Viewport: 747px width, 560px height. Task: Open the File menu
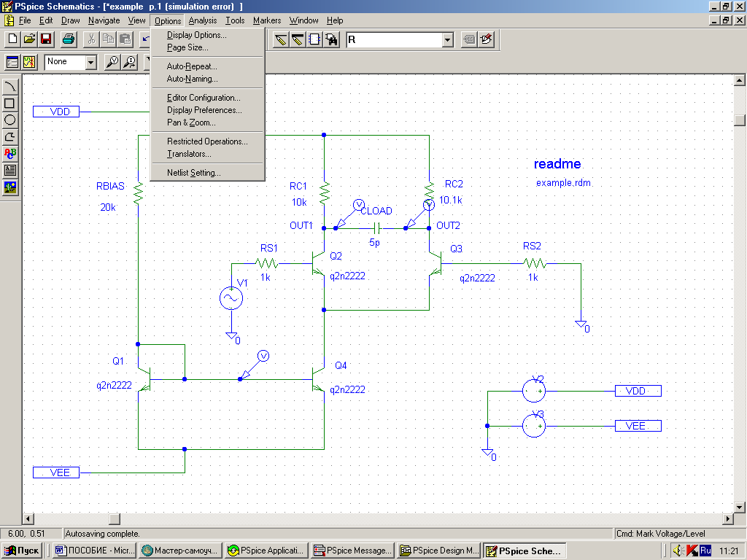coord(25,20)
